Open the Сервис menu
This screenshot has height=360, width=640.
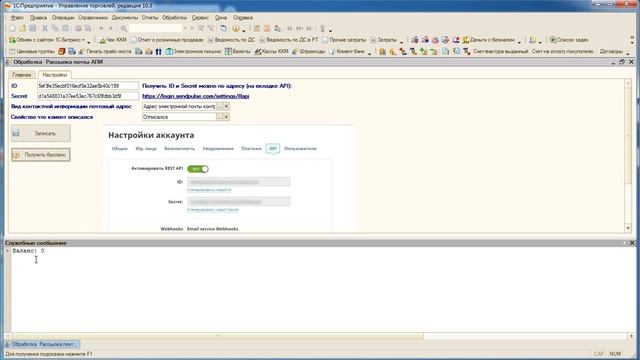pyautogui.click(x=200, y=18)
